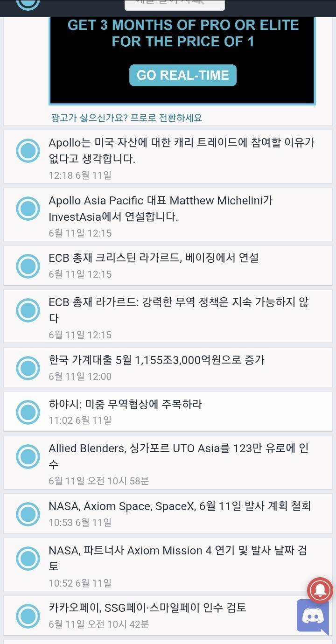Image resolution: width=336 pixels, height=644 pixels.
Task: Click circle icon beside Axiom Mission 4 headline
Action: tap(28, 558)
